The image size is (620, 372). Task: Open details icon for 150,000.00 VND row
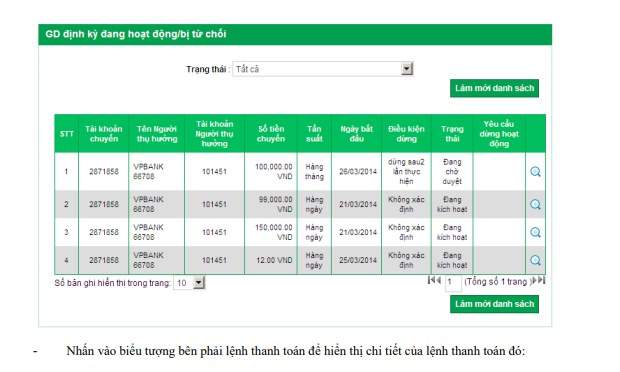[535, 232]
